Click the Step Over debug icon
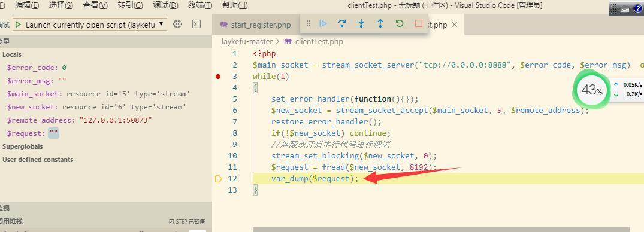 tap(341, 24)
